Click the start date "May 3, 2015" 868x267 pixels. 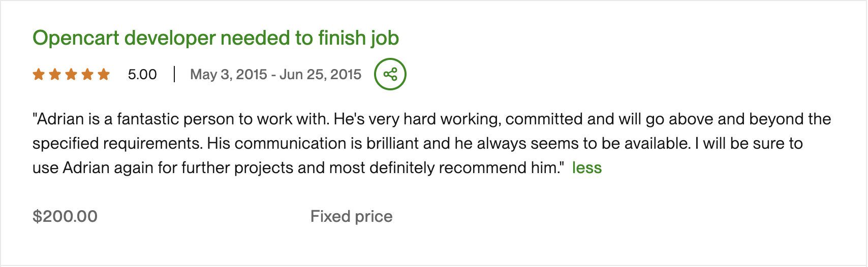tap(228, 75)
